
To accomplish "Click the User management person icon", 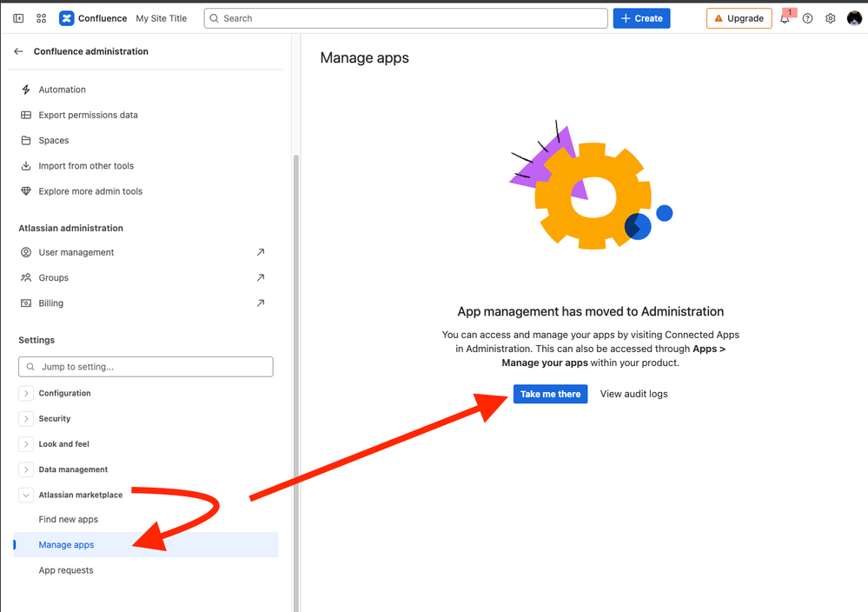I will [25, 253].
